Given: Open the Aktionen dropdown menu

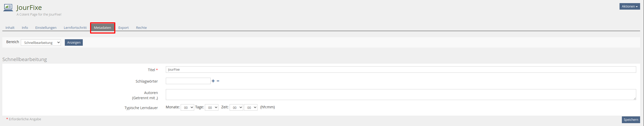Looking at the screenshot, I should (x=629, y=6).
